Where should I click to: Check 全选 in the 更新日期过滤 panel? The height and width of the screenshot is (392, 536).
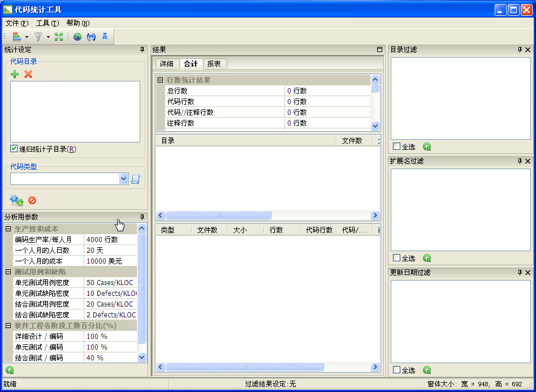(396, 370)
